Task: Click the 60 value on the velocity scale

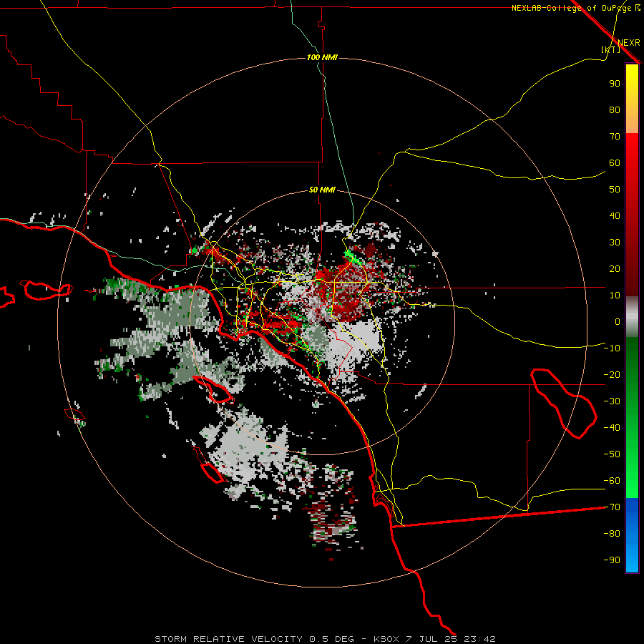Action: point(615,163)
